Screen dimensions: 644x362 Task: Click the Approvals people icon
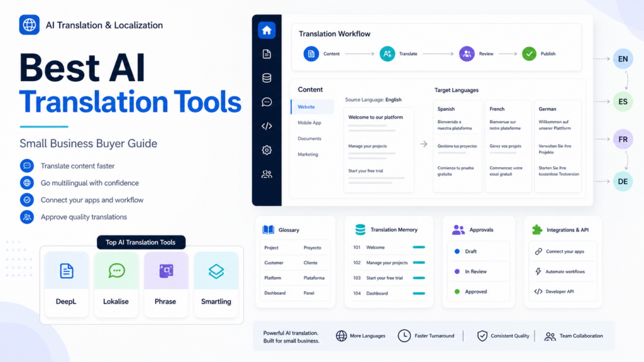[458, 230]
